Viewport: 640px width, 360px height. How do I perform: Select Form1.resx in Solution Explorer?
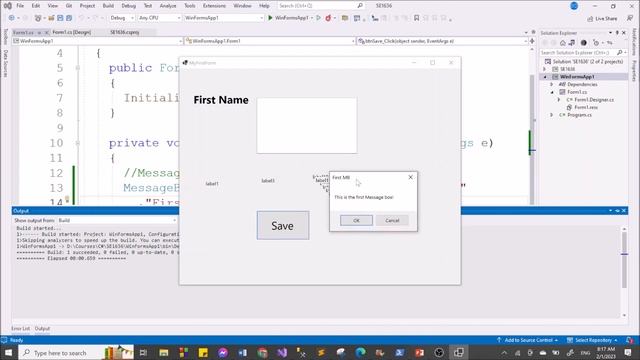[x=586, y=107]
